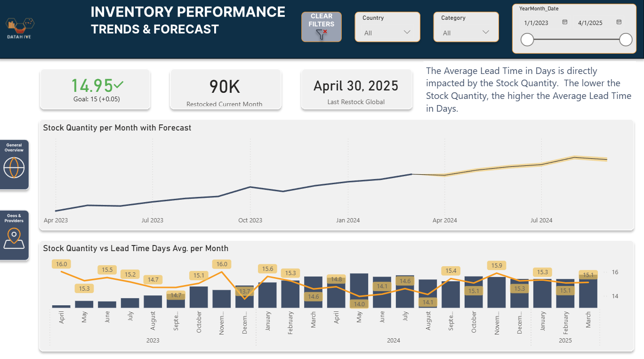
Task: Click the Country dropdown chevron arrow
Action: [407, 33]
